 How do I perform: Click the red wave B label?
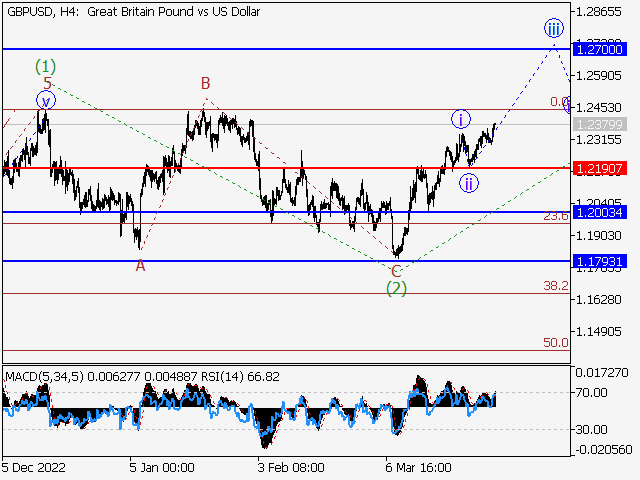(x=205, y=84)
